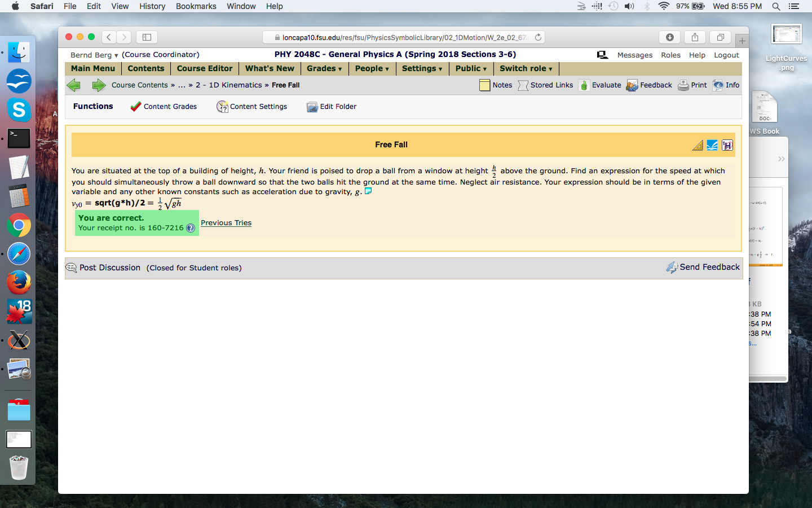Expand the Switch role dropdown

click(526, 68)
